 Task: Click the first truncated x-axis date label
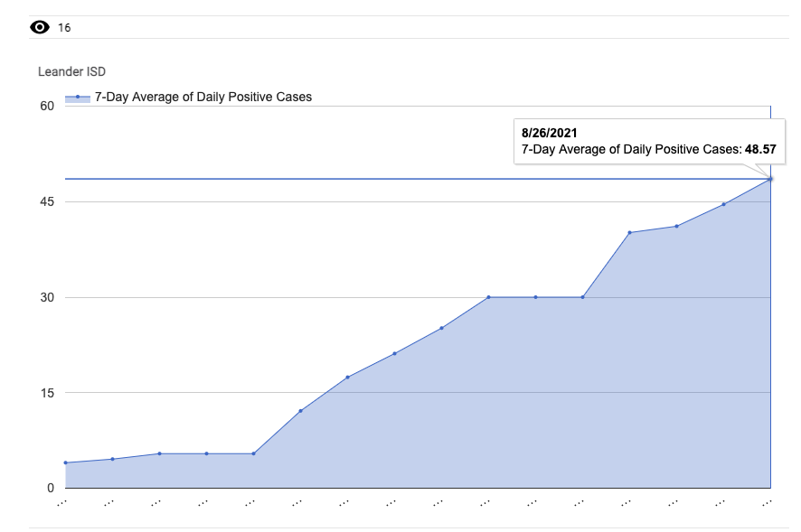(x=62, y=502)
